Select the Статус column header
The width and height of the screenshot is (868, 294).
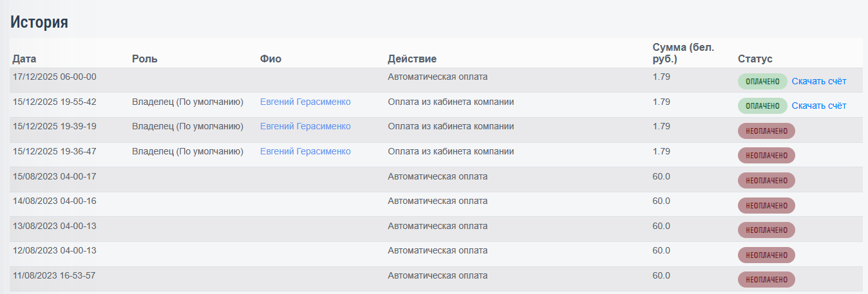coord(755,59)
